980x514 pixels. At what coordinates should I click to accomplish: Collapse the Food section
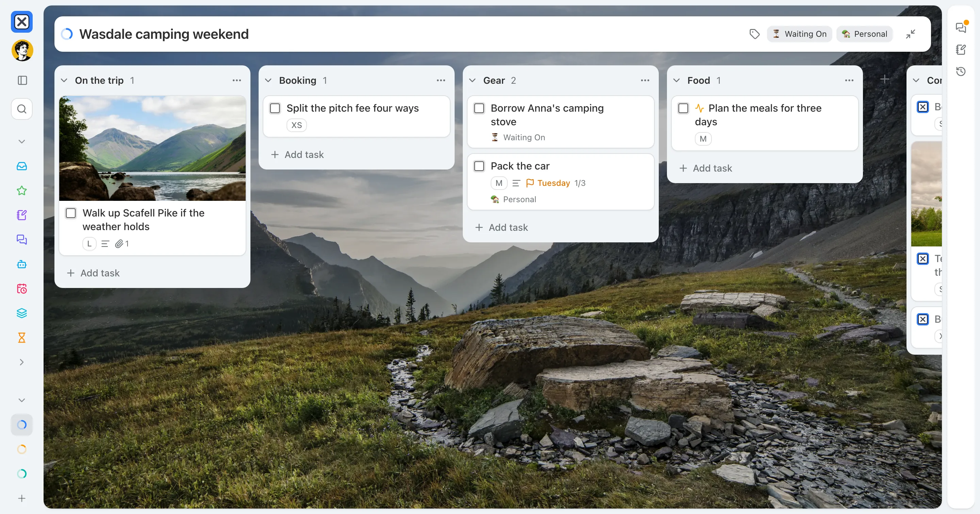pyautogui.click(x=677, y=80)
